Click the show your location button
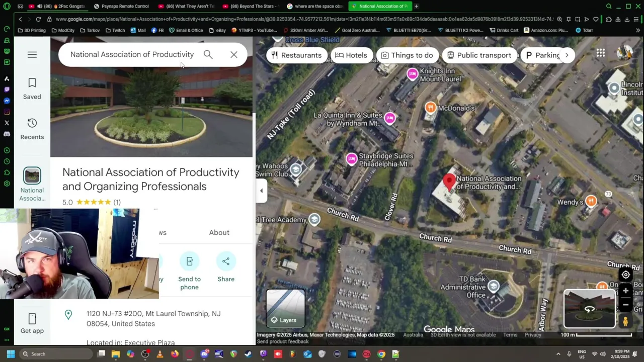This screenshot has height=362, width=644. [x=626, y=275]
